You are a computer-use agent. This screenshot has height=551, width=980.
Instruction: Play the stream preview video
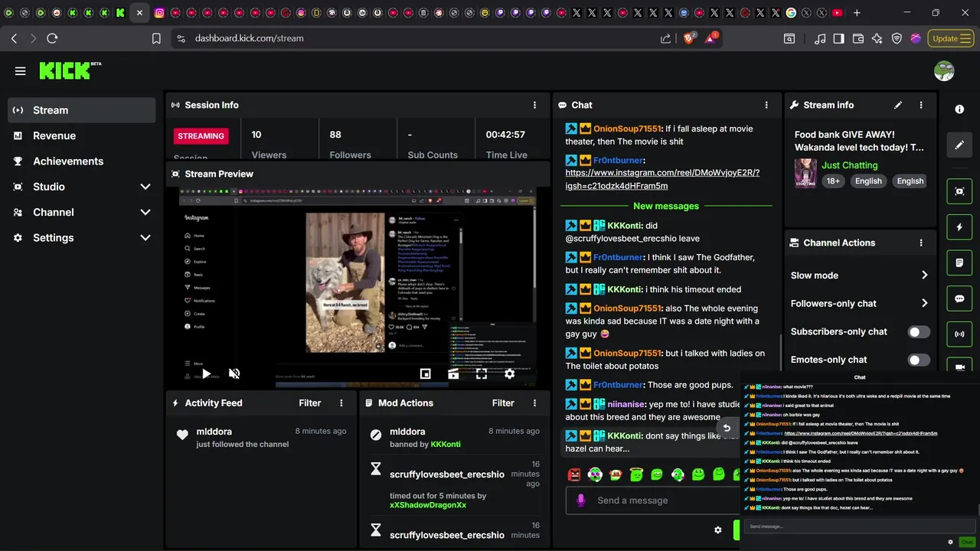(x=206, y=373)
